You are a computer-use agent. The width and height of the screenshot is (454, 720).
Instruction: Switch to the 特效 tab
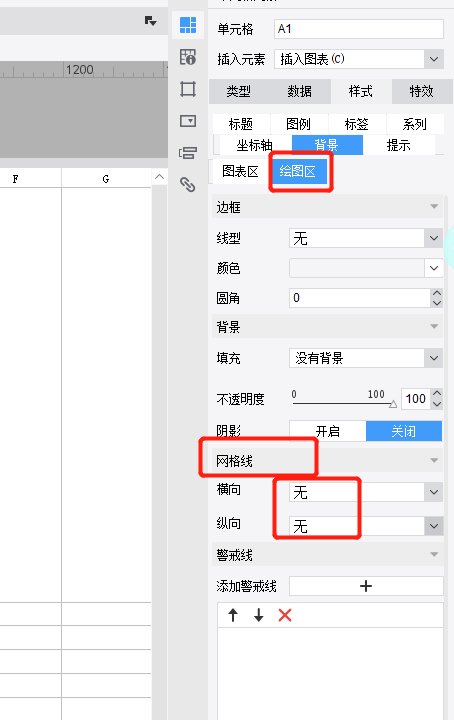coord(421,91)
